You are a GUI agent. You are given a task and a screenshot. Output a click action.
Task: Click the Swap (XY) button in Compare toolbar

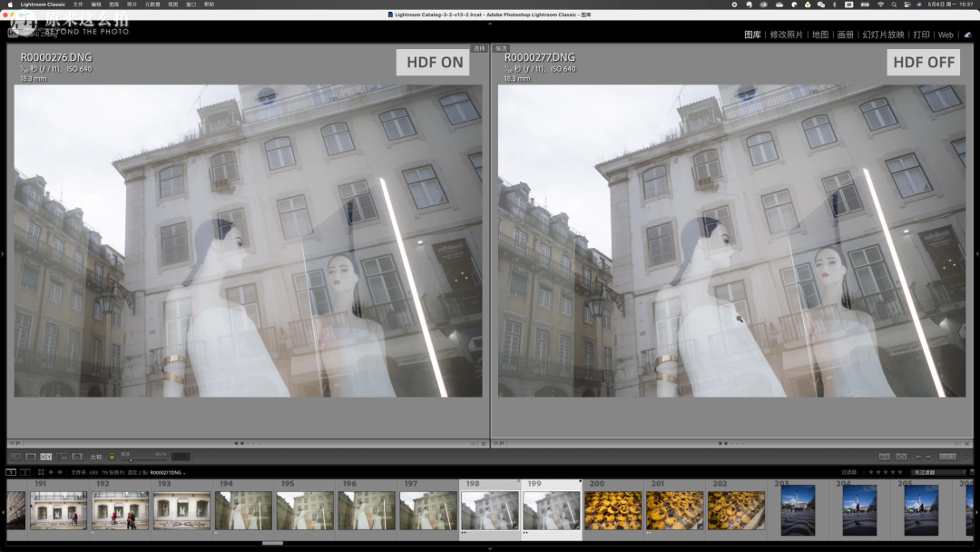pyautogui.click(x=884, y=457)
